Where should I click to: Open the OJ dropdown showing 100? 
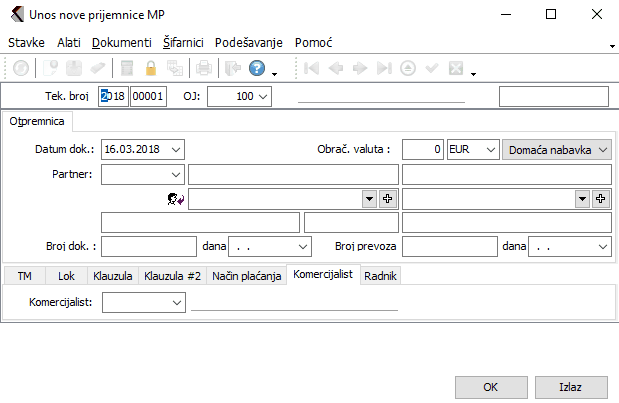pos(263,96)
